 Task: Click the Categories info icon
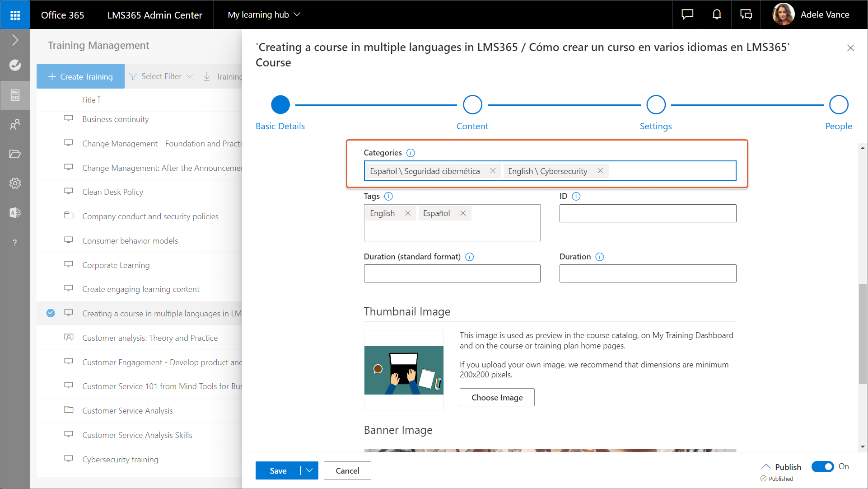click(x=411, y=153)
